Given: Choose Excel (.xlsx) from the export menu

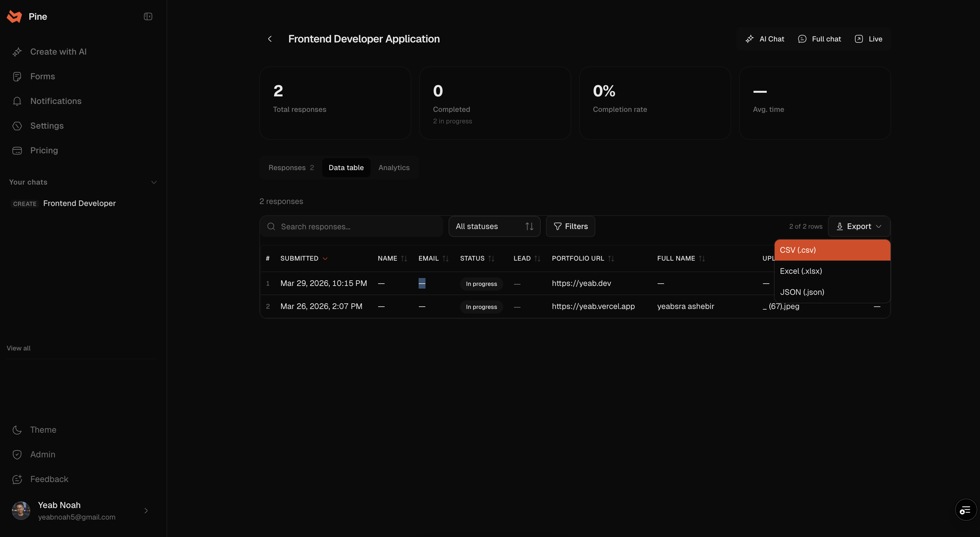Looking at the screenshot, I should point(801,271).
